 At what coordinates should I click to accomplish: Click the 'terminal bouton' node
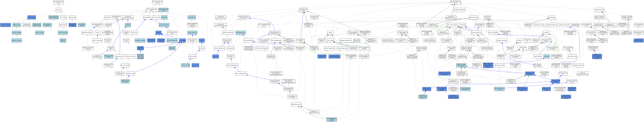pyautogui.click(x=185, y=65)
